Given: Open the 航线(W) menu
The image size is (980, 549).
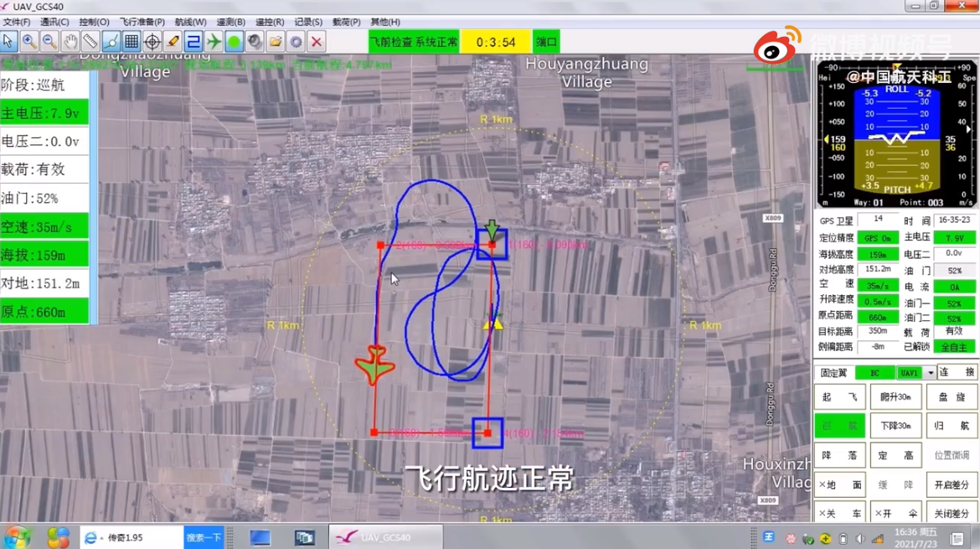Looking at the screenshot, I should pyautogui.click(x=190, y=22).
